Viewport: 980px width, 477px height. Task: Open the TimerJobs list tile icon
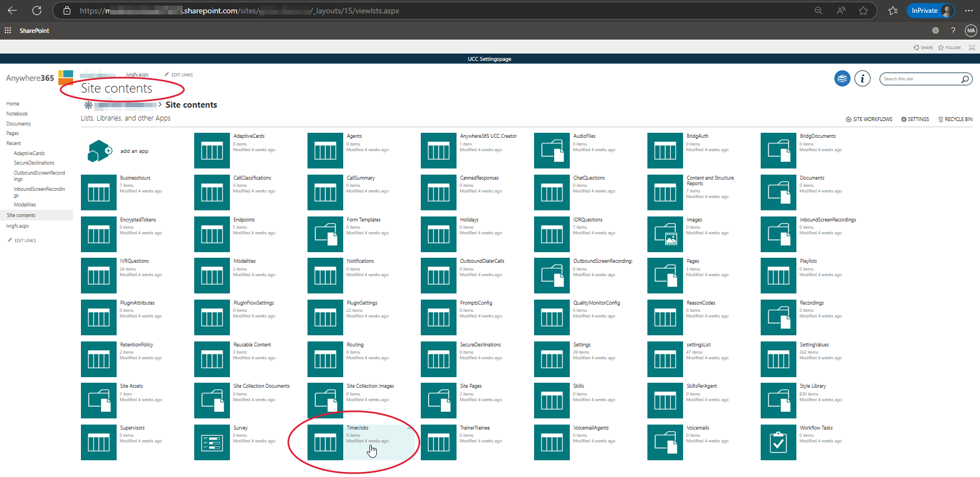point(325,442)
